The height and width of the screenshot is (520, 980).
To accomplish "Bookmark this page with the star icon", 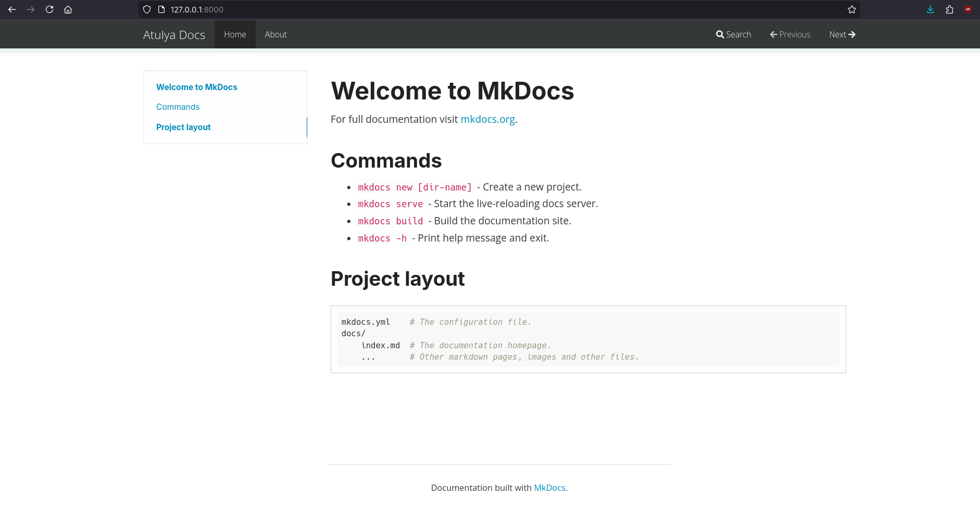I will (852, 9).
